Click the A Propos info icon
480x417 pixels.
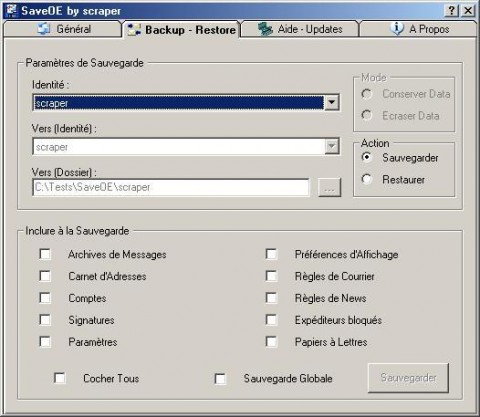(397, 28)
